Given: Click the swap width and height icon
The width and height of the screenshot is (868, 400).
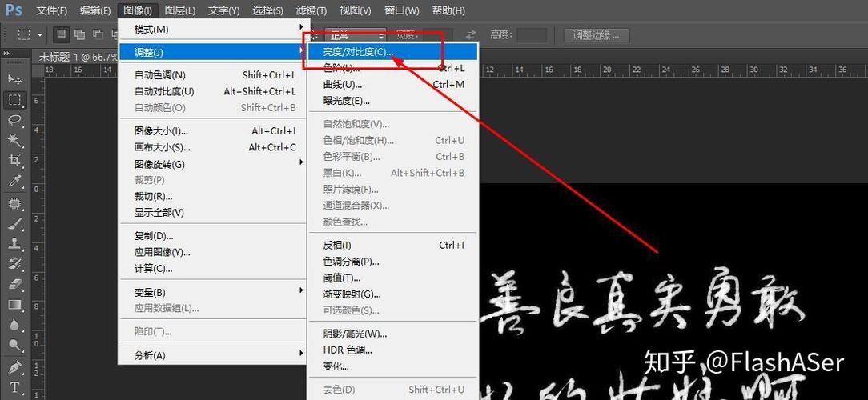Looking at the screenshot, I should tap(471, 35).
